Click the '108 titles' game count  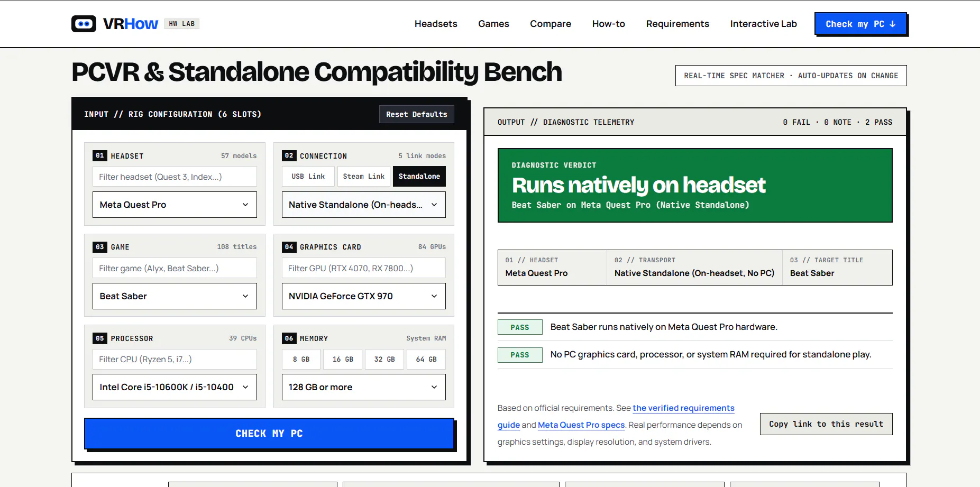point(237,247)
